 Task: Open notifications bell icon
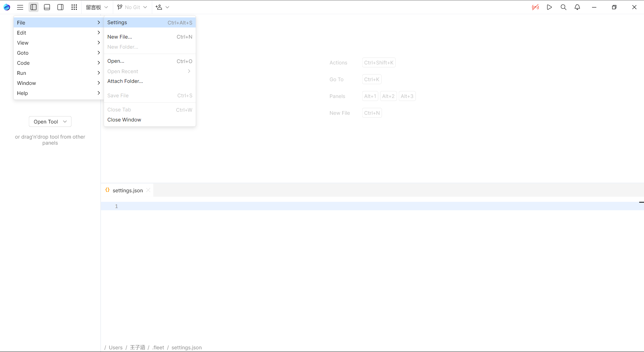click(577, 7)
